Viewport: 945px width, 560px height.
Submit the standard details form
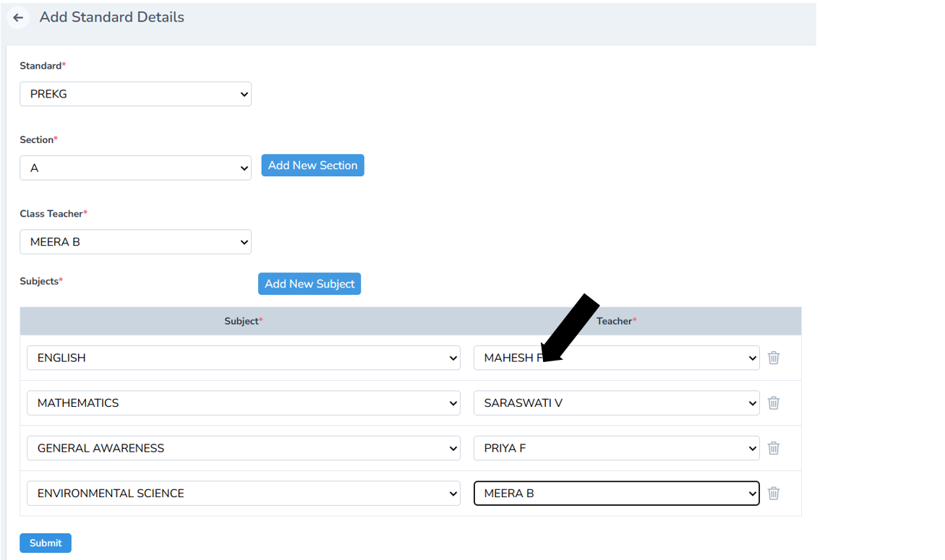coord(46,543)
